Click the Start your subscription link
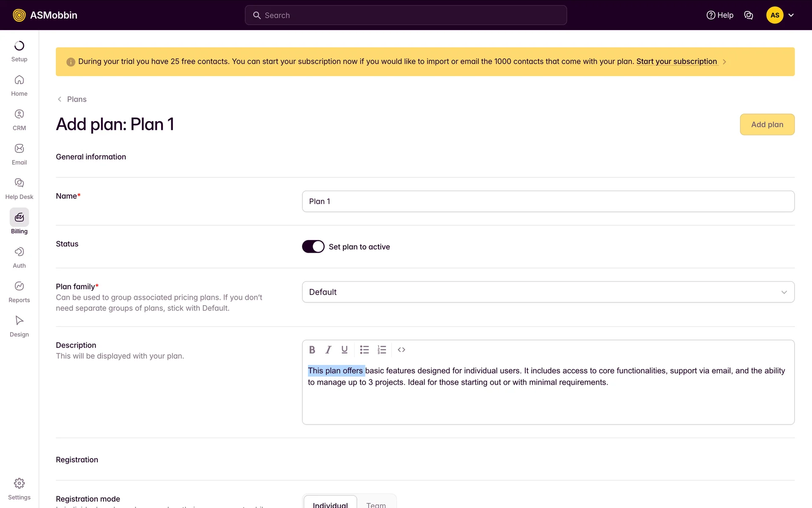This screenshot has width=812, height=508. pyautogui.click(x=676, y=61)
